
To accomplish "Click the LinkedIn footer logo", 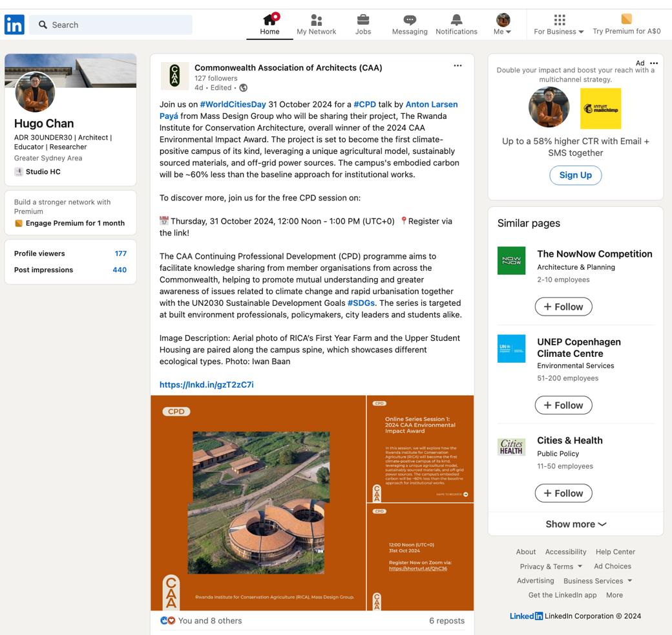I will [x=526, y=616].
